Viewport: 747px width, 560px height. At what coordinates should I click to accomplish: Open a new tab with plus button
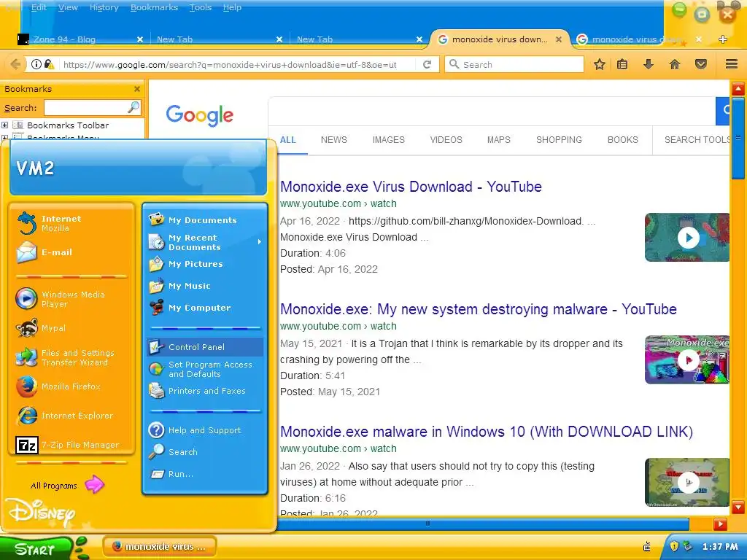pos(723,39)
